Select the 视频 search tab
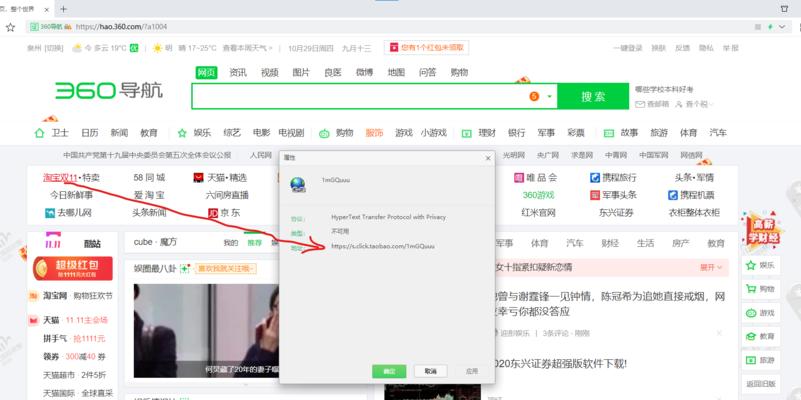The width and height of the screenshot is (801, 400). (270, 73)
